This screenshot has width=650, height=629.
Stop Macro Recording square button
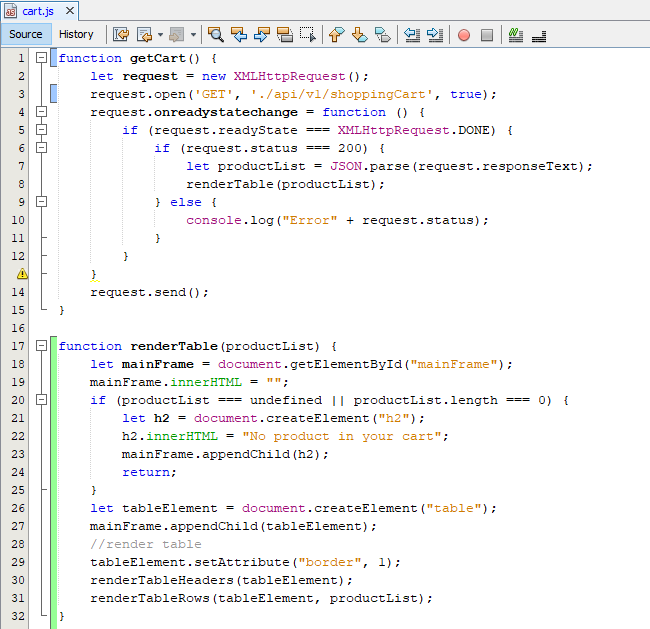click(487, 35)
